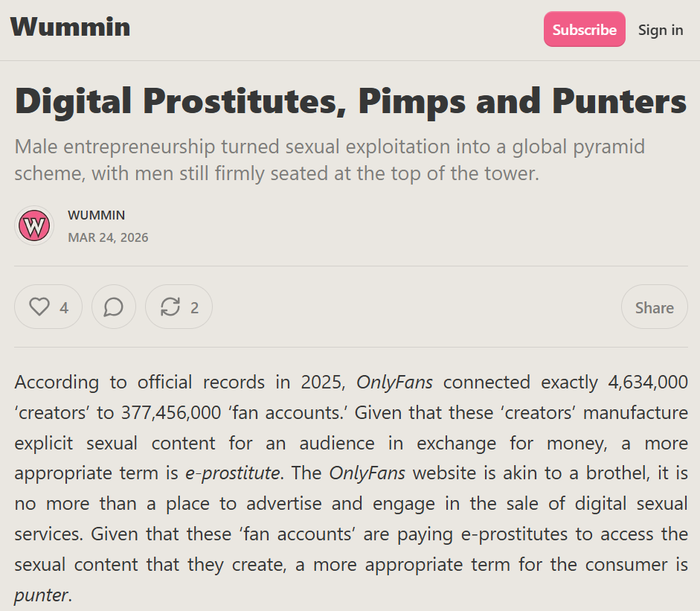Like the post with the heart icon

[x=39, y=307]
